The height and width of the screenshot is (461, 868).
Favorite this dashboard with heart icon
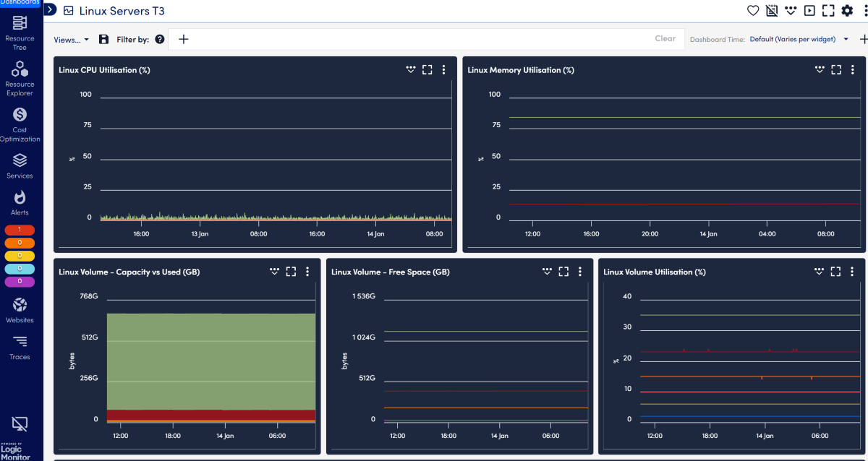pos(753,11)
